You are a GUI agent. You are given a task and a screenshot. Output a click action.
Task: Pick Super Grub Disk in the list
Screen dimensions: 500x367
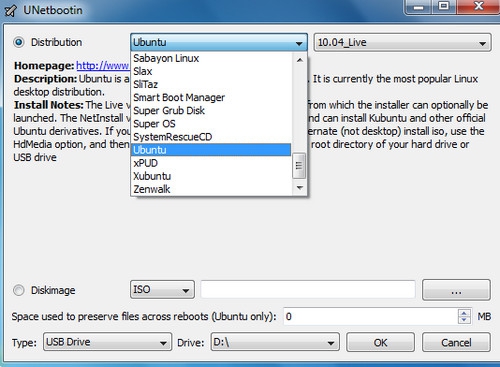(211, 110)
